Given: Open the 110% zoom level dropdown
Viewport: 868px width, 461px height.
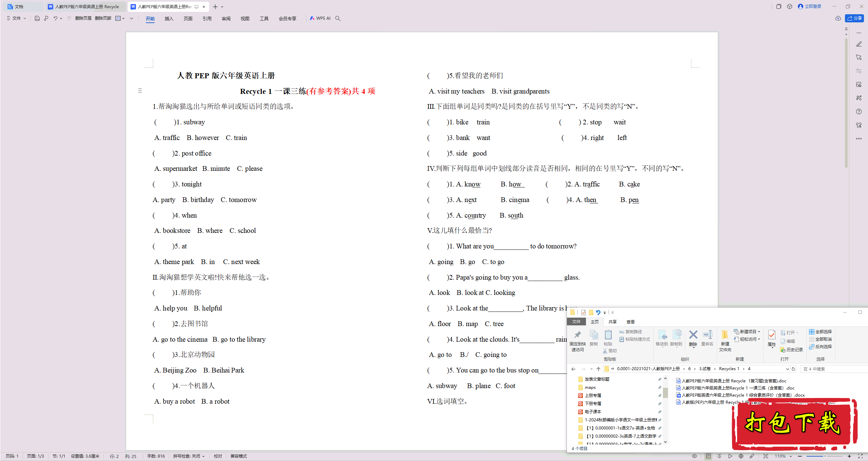Looking at the screenshot, I should (x=783, y=456).
